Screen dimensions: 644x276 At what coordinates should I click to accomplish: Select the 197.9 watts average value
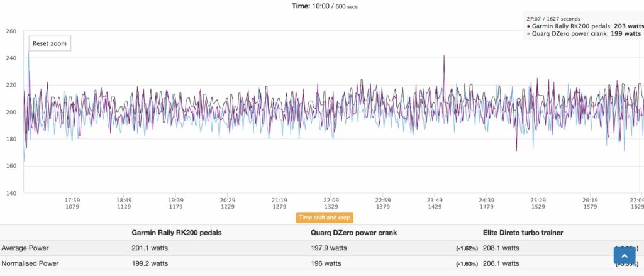(329, 248)
